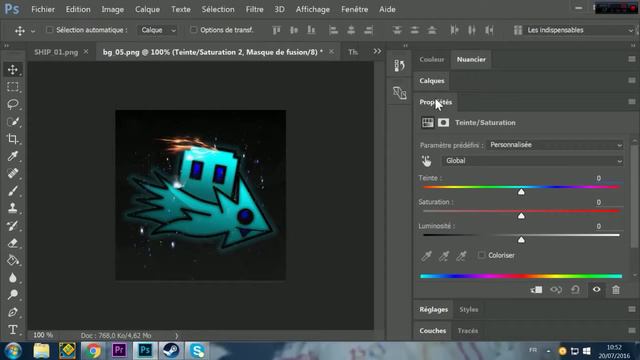
Task: Select the Healing Brush tool
Action: click(x=13, y=173)
